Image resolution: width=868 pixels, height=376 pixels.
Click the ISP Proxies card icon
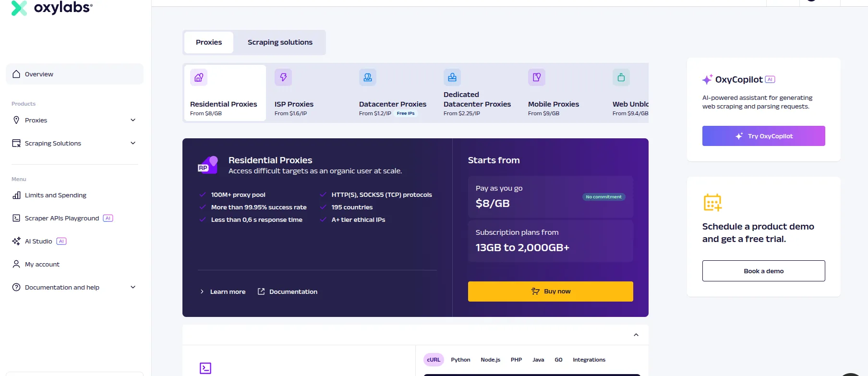point(283,77)
